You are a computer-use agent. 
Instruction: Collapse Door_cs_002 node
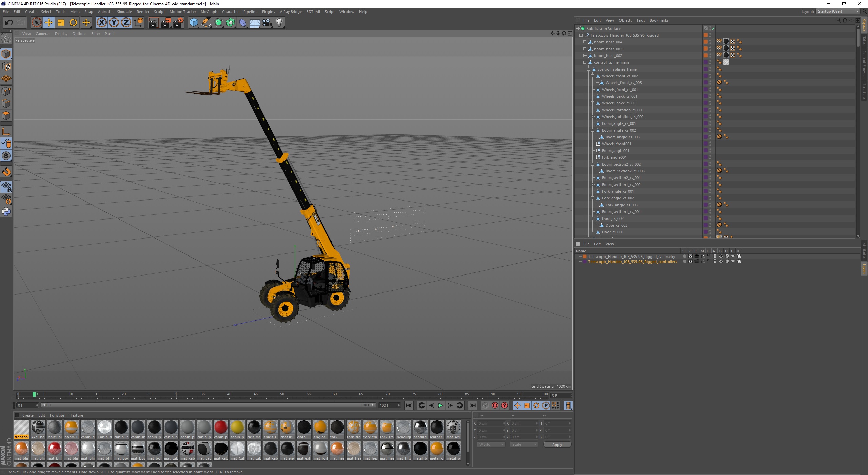click(592, 218)
